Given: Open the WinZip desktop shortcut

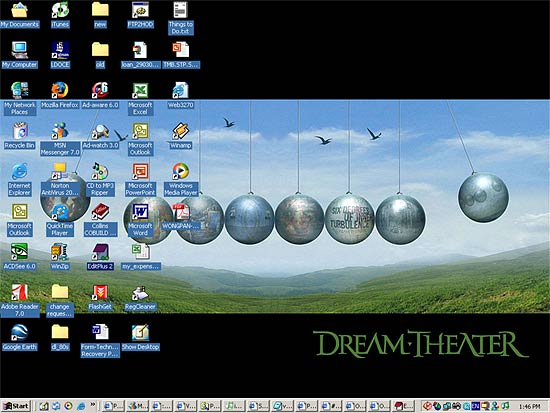Looking at the screenshot, I should (60, 257).
